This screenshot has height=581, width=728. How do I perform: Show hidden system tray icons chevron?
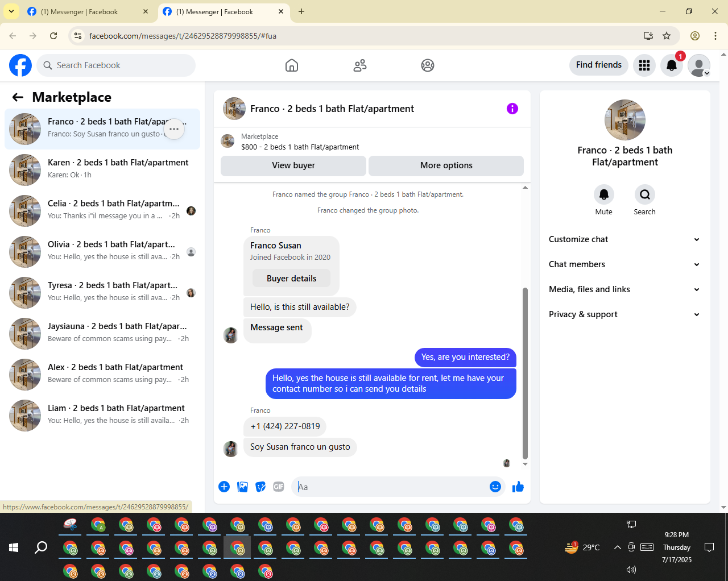pos(617,547)
